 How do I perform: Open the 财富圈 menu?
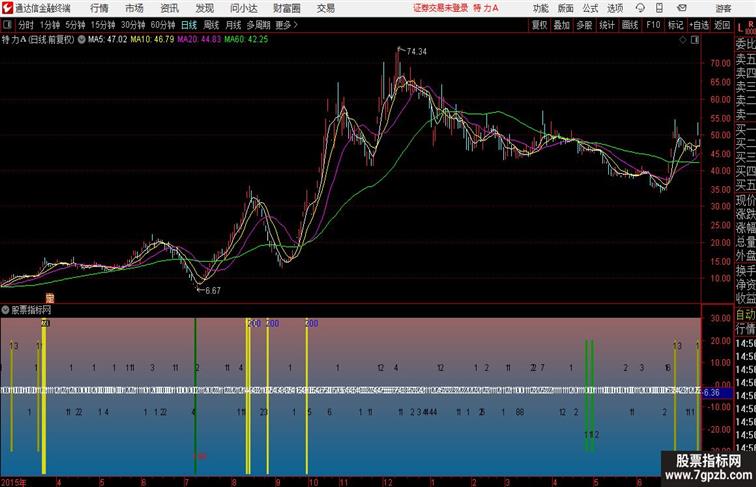click(x=287, y=8)
